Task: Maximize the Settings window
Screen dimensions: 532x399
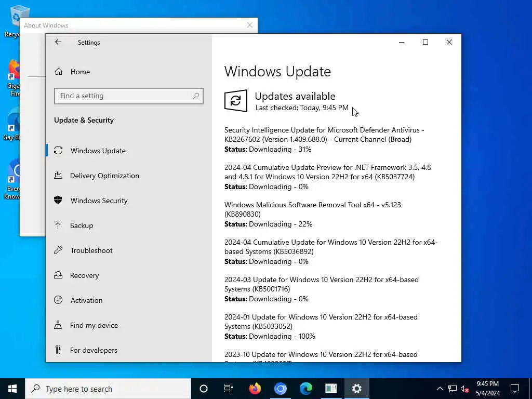Action: [425, 42]
